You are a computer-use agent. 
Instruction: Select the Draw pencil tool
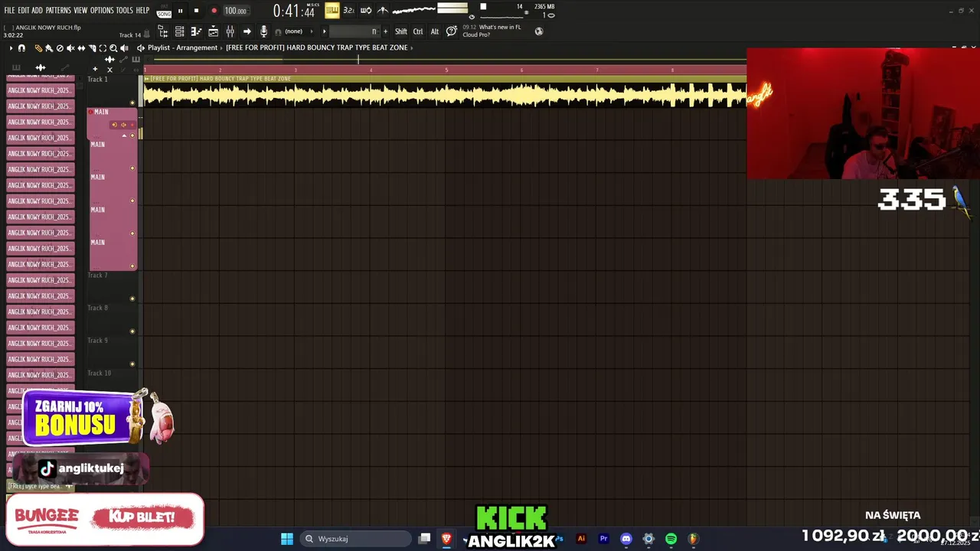click(x=39, y=48)
